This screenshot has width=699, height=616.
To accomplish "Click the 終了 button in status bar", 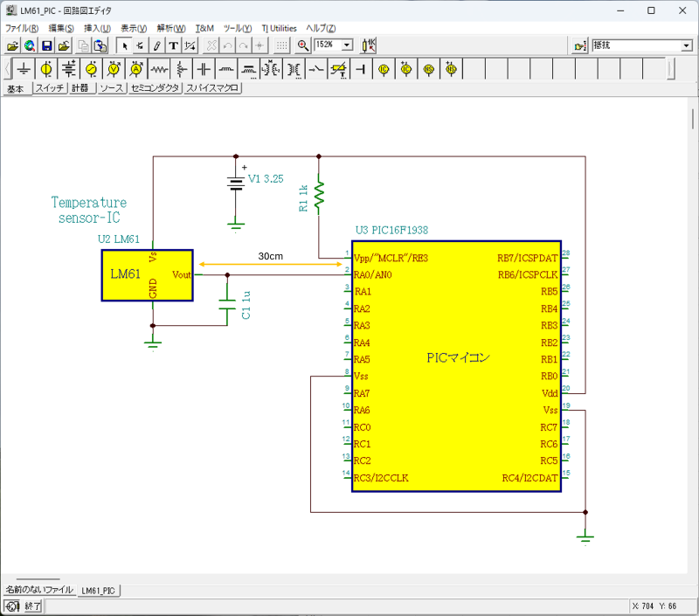I will point(32,606).
